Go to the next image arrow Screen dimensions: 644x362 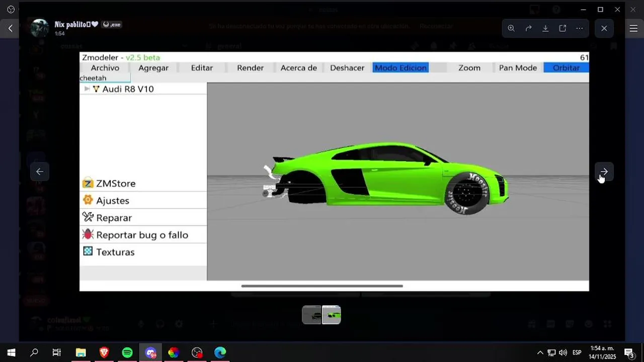(604, 172)
